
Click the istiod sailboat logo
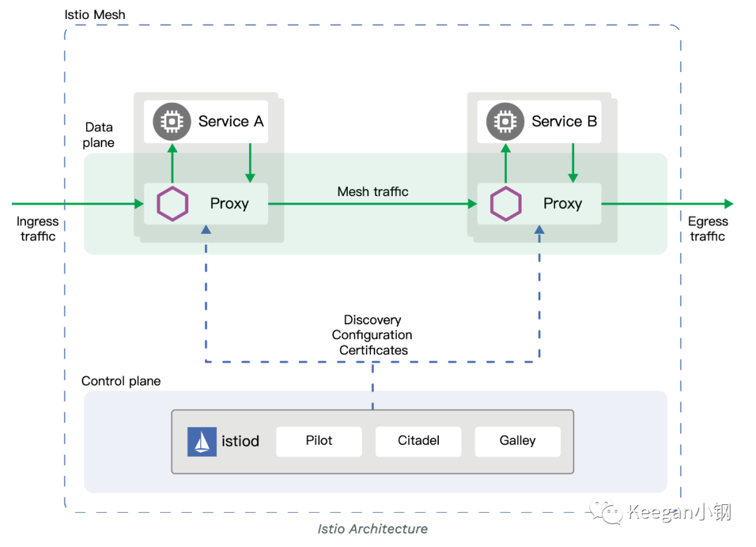(x=202, y=441)
